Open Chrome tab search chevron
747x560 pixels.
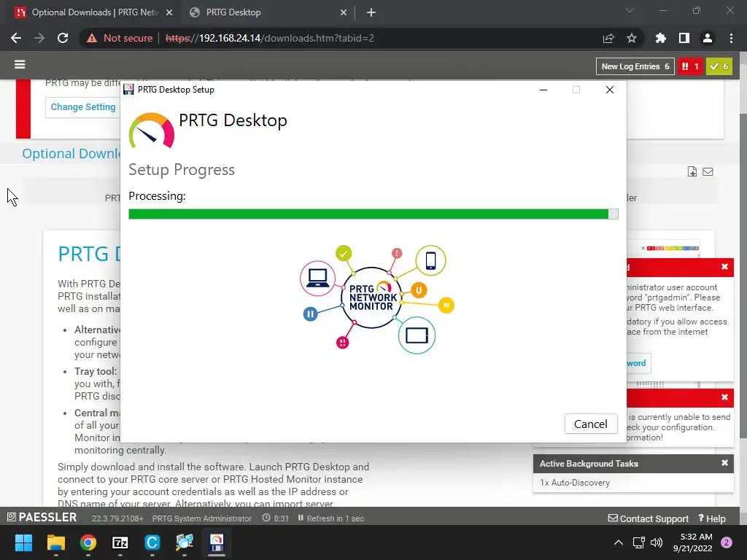click(630, 10)
